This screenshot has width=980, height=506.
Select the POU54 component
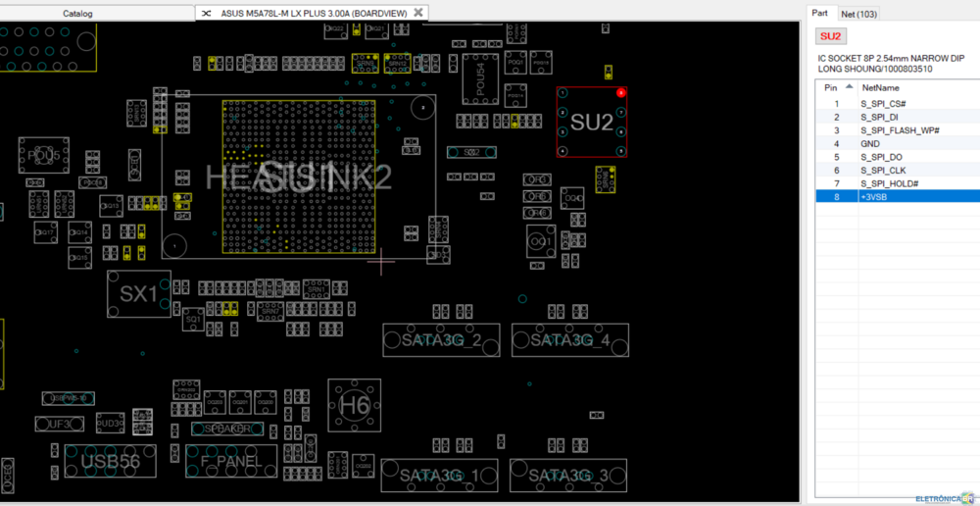point(480,78)
